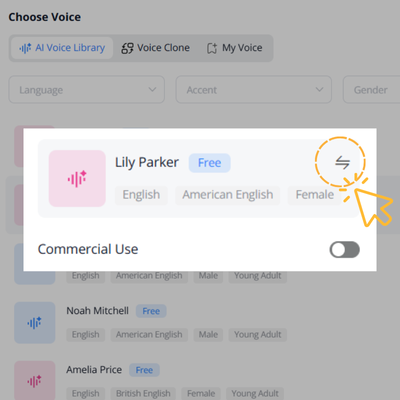The height and width of the screenshot is (400, 400).
Task: Select the Amelia Price voice name
Action: 94,370
